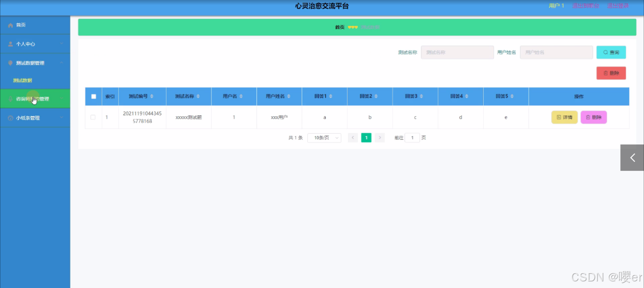Focus the 用户姓名 search input field
The height and width of the screenshot is (288, 644).
pyautogui.click(x=557, y=52)
